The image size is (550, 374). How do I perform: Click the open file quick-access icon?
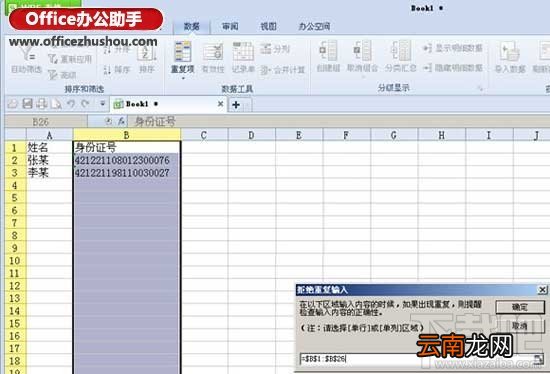[13, 104]
